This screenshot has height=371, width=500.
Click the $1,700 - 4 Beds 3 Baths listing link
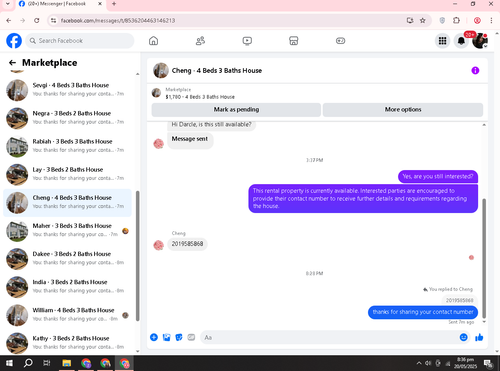point(200,97)
